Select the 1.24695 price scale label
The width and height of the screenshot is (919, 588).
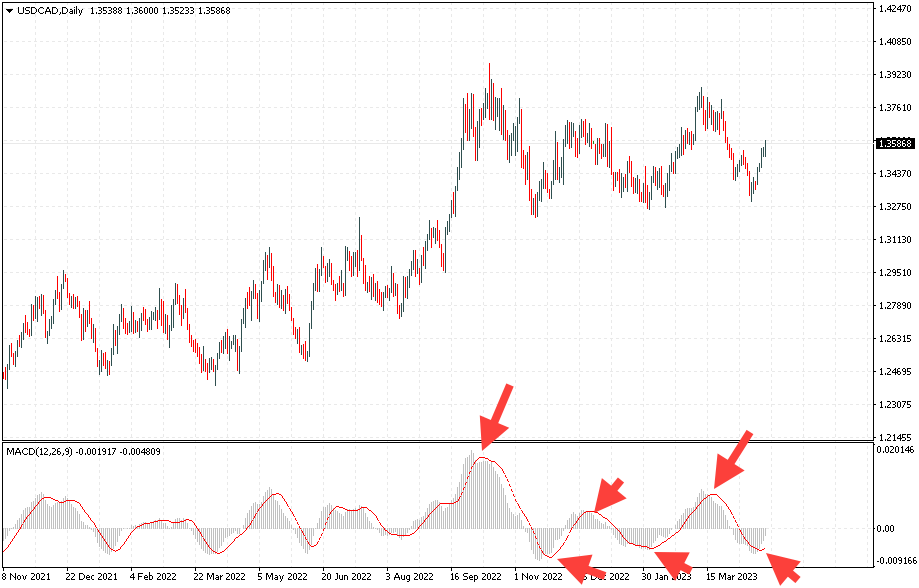point(896,371)
